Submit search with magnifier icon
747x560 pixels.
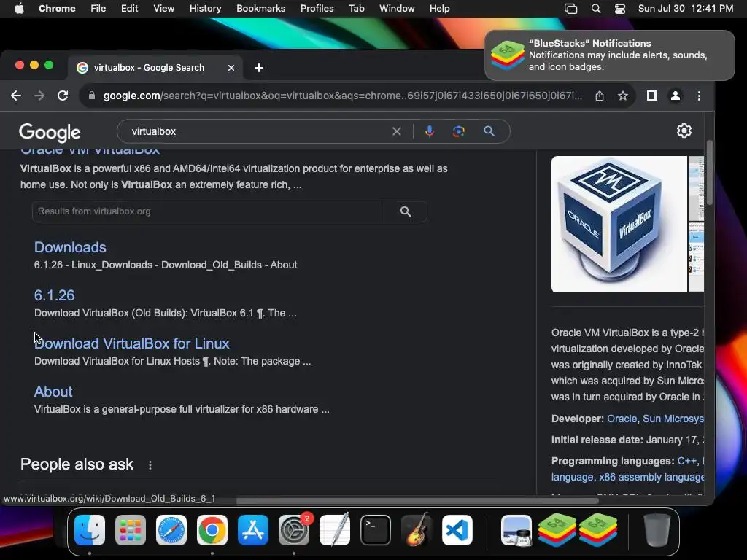(489, 131)
